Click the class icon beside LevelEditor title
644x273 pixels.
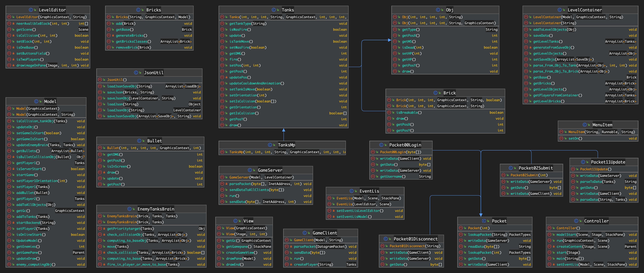[x=31, y=10]
